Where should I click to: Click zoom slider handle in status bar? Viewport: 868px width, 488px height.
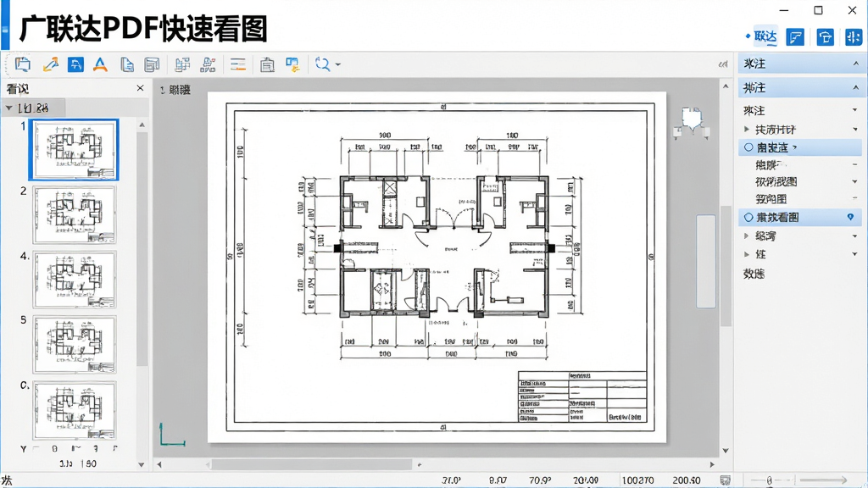point(769,480)
